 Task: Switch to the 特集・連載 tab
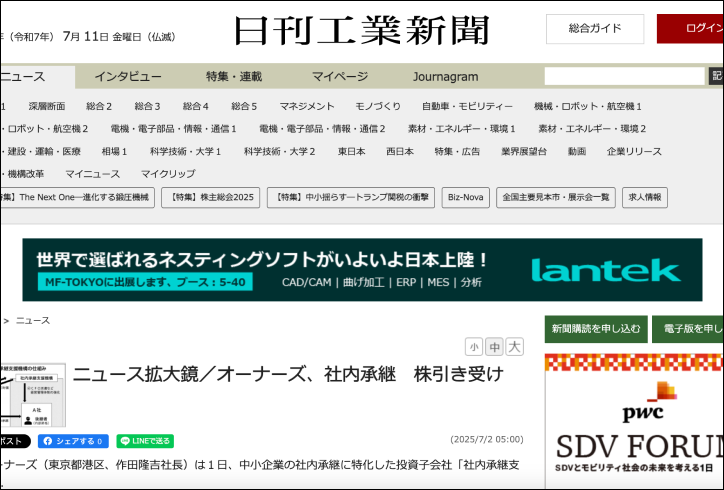pyautogui.click(x=234, y=77)
